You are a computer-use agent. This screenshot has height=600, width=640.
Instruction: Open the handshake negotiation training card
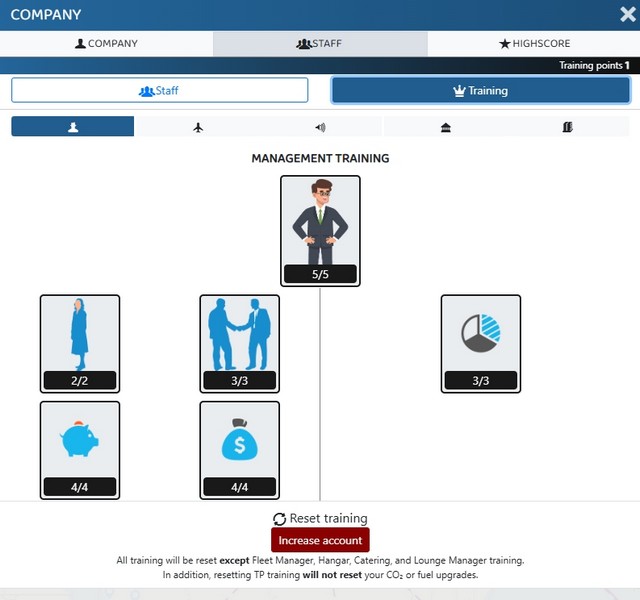click(x=240, y=344)
